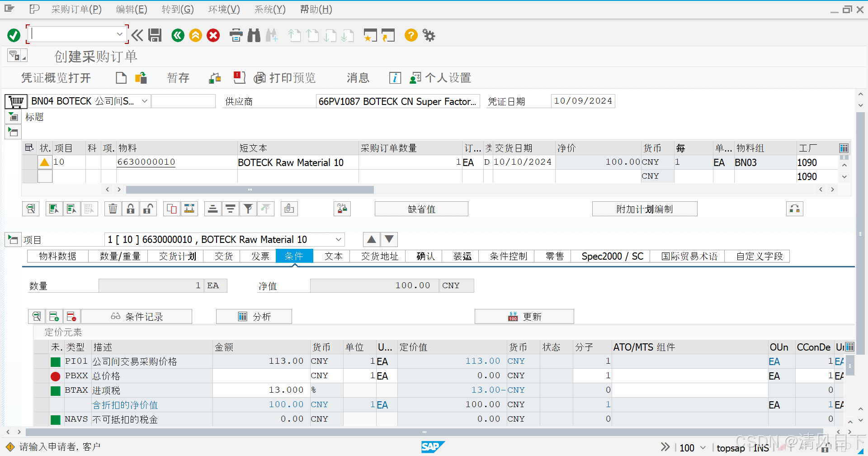Screen dimensions: 868x456
Task: Click the 打印预览 button
Action: coord(285,78)
